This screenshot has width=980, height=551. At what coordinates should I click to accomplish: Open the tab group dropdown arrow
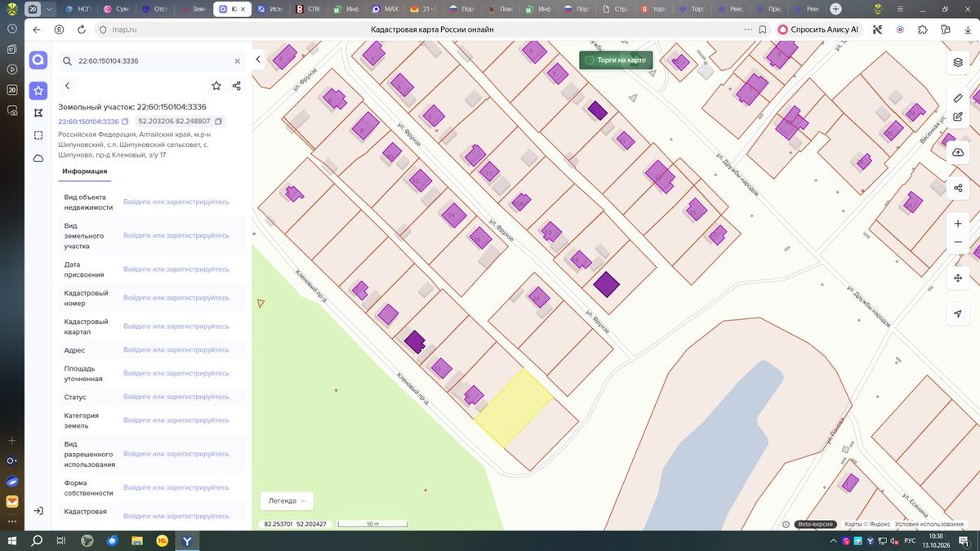coord(51,9)
